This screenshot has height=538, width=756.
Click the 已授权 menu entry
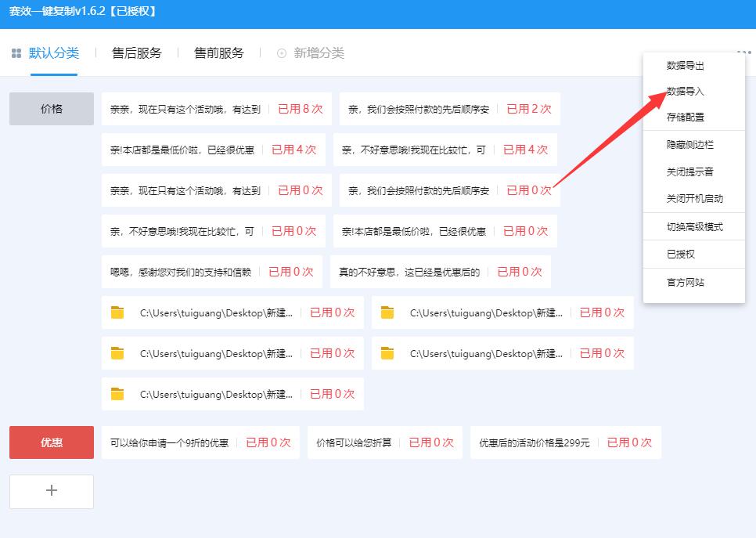coord(682,253)
